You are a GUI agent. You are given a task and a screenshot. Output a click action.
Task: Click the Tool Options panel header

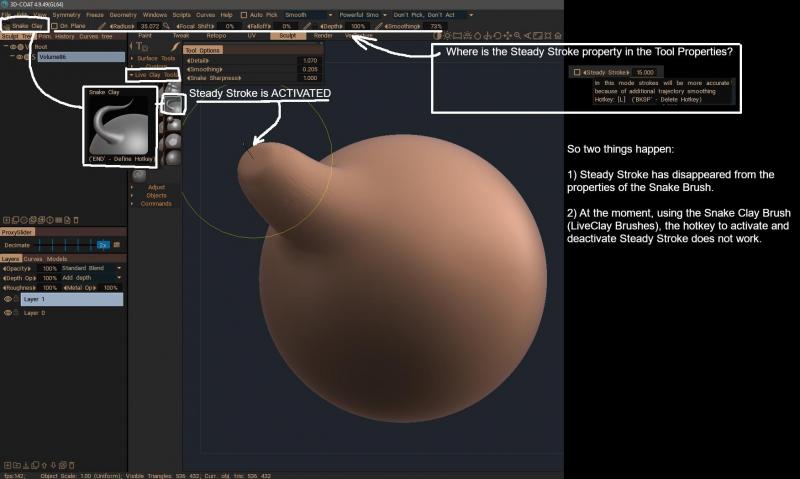click(x=203, y=50)
